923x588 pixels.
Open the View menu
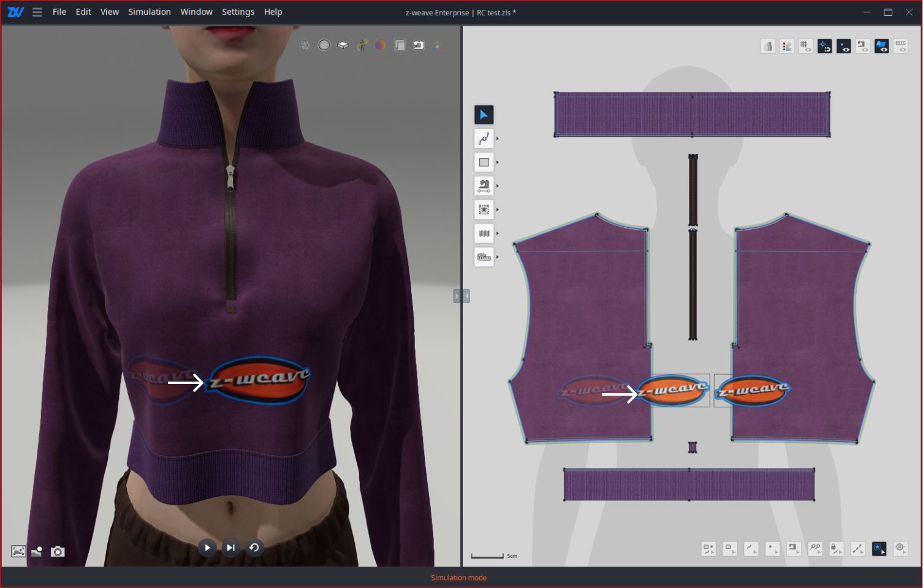coord(110,12)
